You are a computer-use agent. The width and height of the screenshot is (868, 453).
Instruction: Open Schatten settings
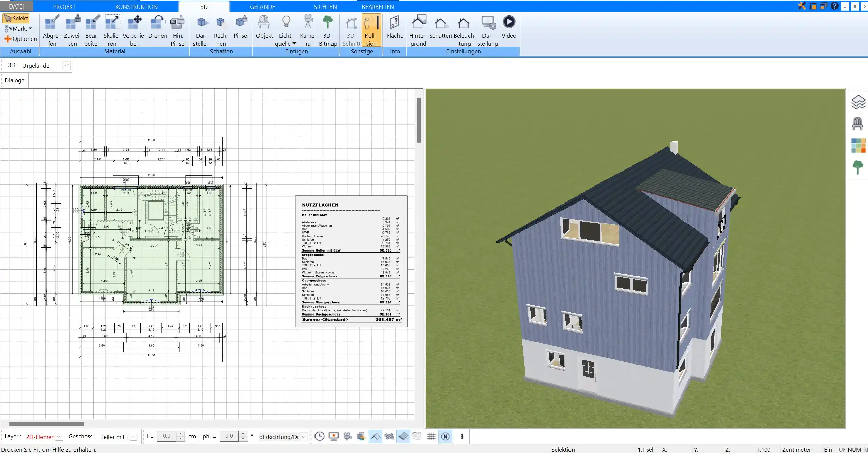[x=441, y=27]
